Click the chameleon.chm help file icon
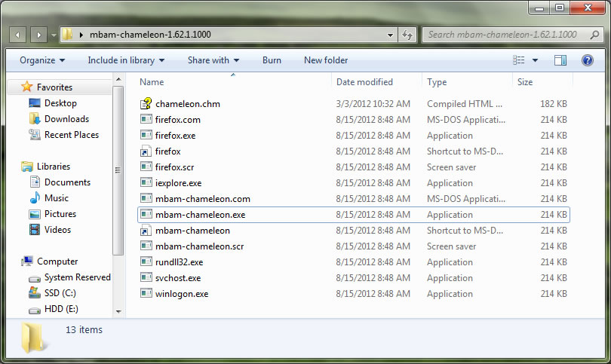Viewport: 611px width, 364px height. (146, 103)
